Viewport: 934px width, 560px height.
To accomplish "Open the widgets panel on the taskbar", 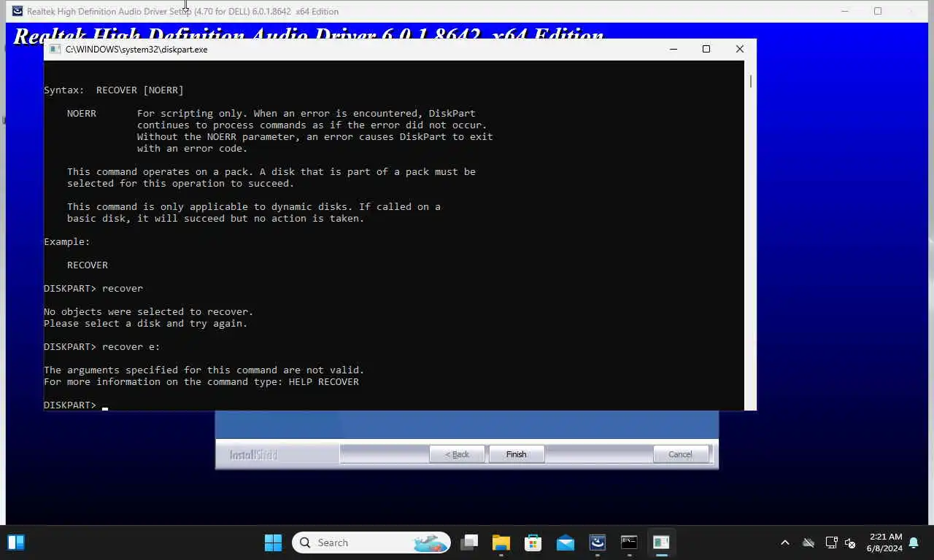I will [x=16, y=542].
